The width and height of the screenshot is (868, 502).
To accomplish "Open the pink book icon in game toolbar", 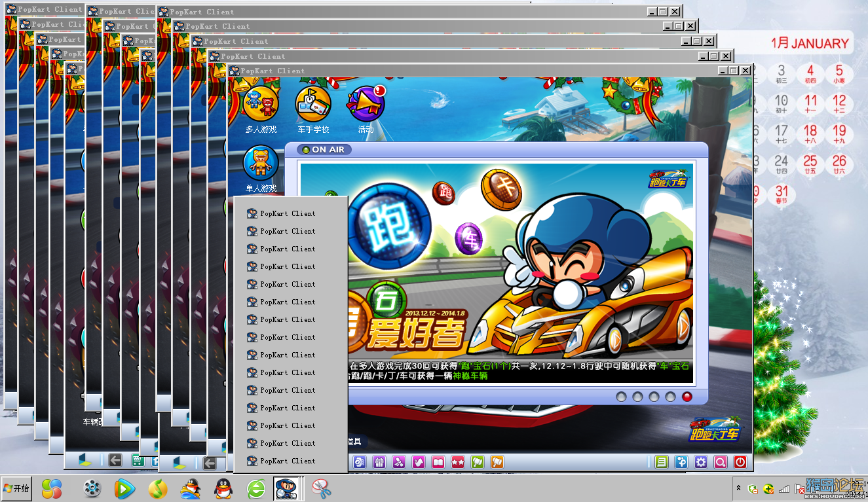I will (x=438, y=462).
